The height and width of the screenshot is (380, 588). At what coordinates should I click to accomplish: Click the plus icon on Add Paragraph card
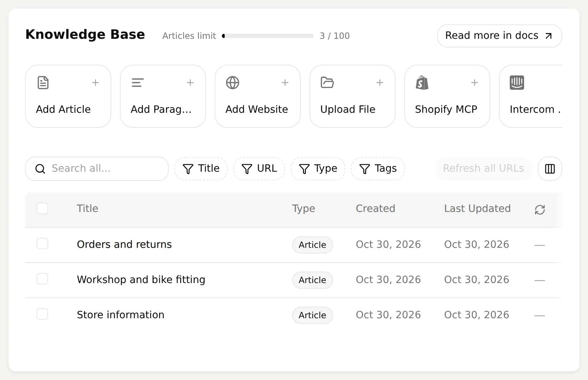point(190,83)
